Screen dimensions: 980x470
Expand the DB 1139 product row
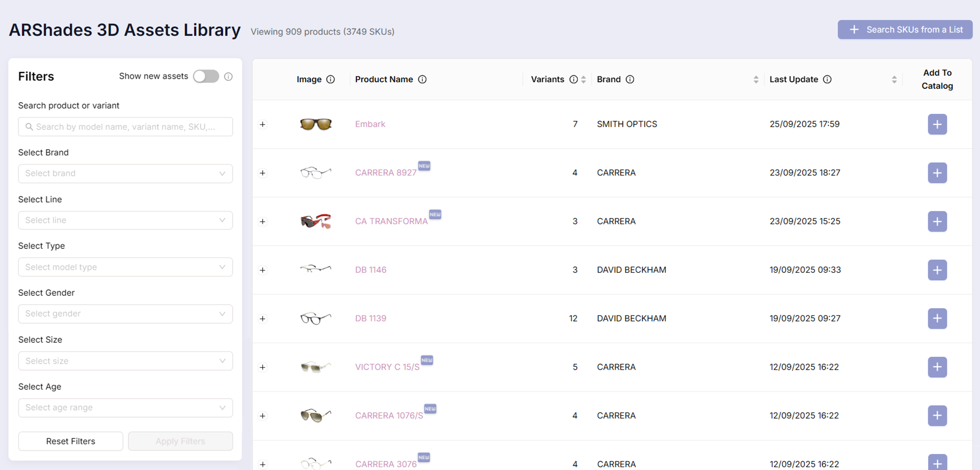click(263, 318)
